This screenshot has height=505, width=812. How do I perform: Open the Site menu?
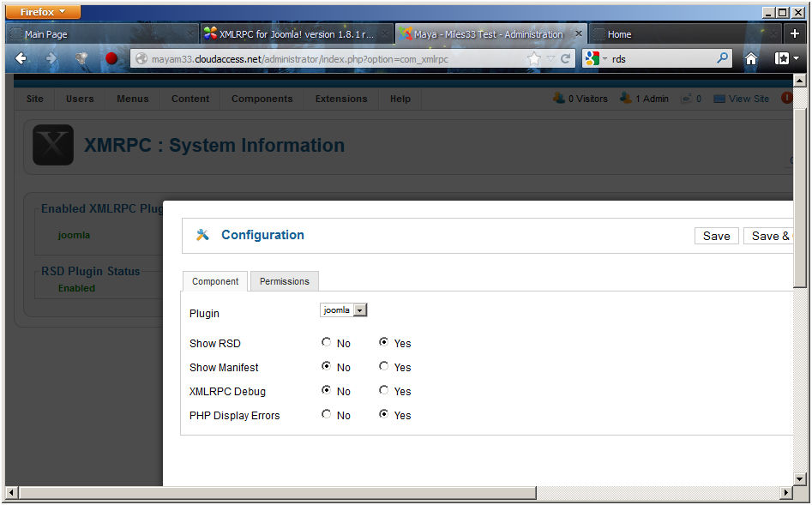pyautogui.click(x=34, y=99)
